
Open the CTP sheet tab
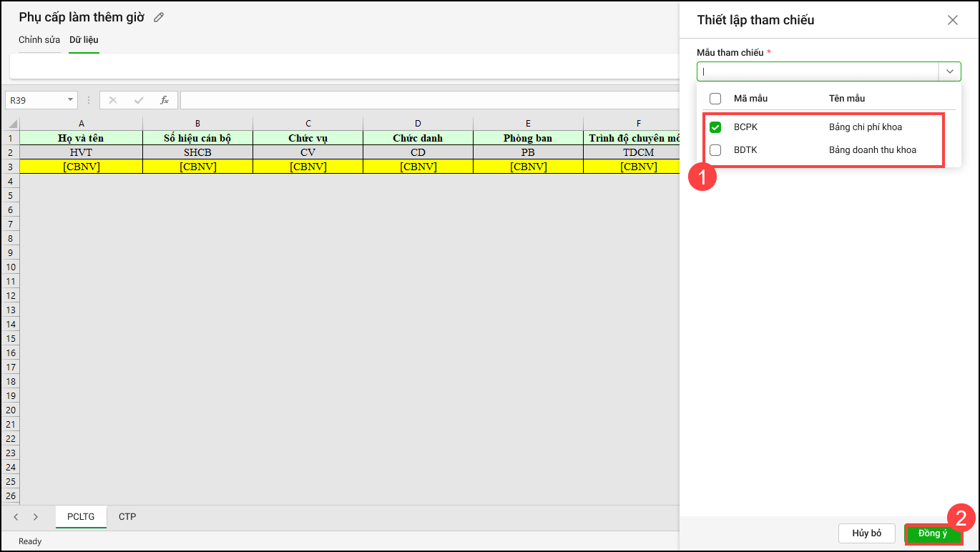point(127,516)
